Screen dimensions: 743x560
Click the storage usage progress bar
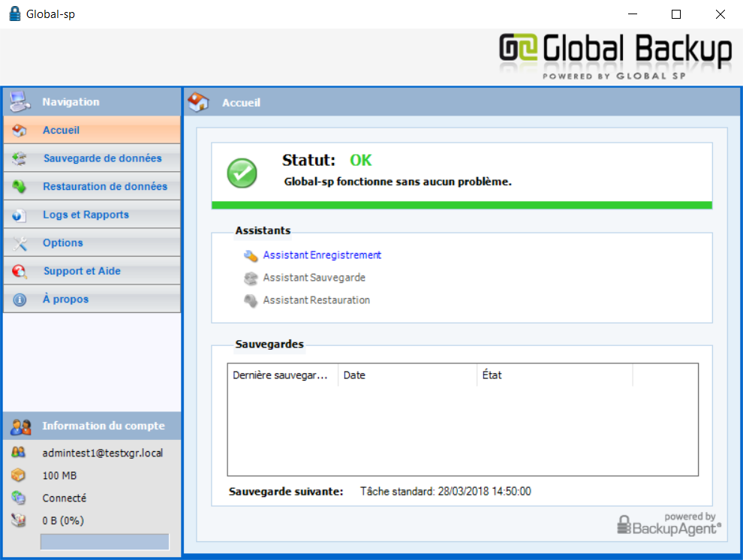pyautogui.click(x=105, y=542)
